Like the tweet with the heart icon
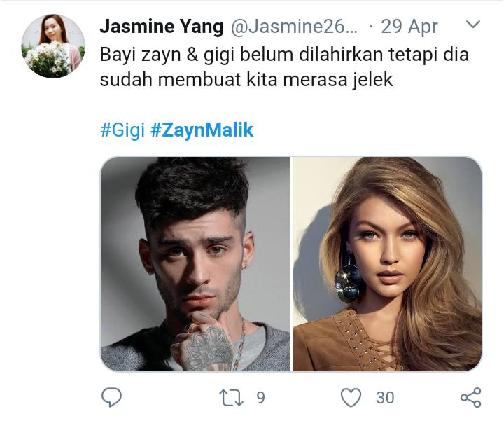 pyautogui.click(x=351, y=397)
